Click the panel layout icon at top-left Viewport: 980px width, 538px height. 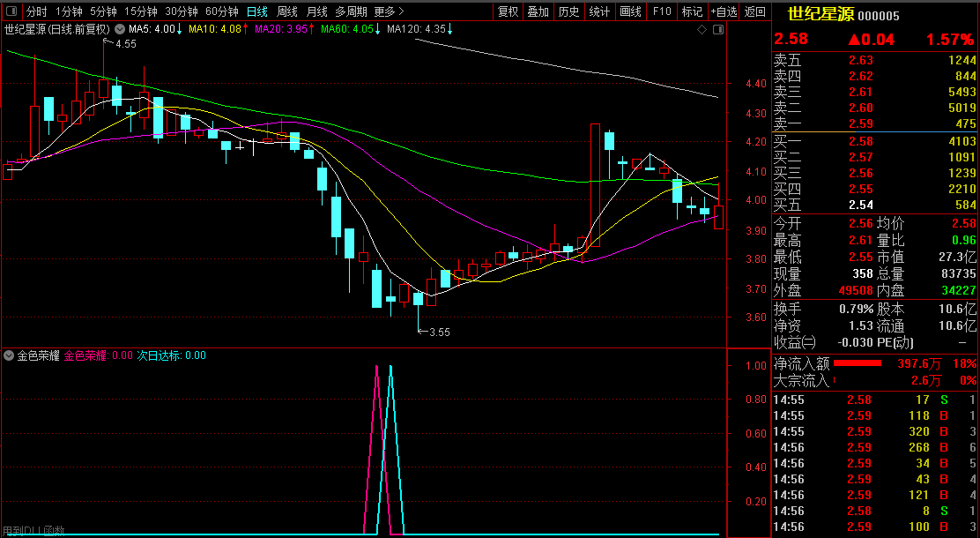click(x=11, y=11)
